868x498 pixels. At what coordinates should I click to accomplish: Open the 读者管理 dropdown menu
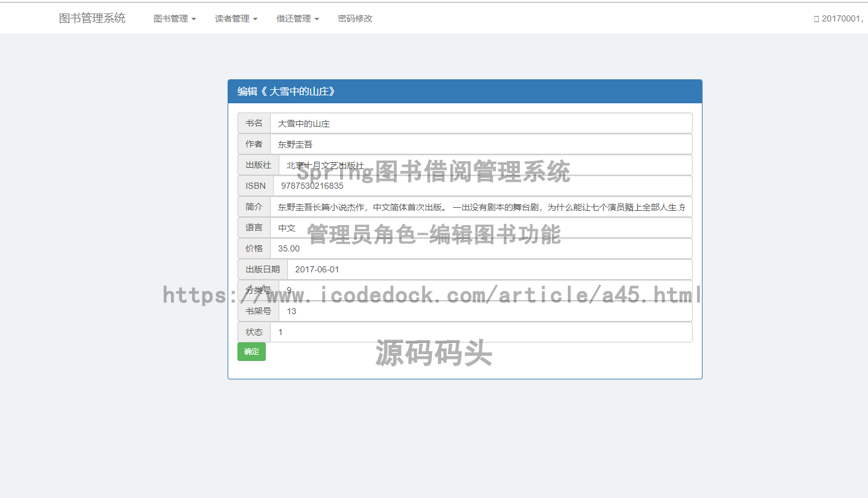coord(236,18)
